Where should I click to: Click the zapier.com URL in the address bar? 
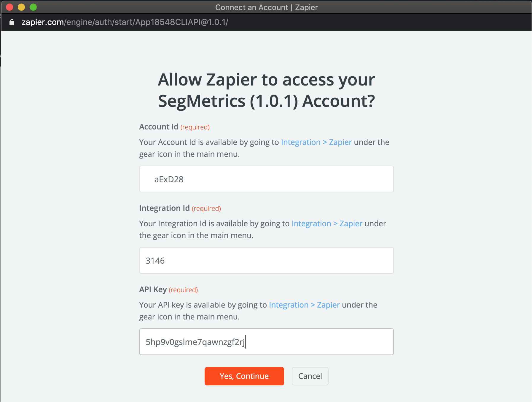(x=125, y=22)
